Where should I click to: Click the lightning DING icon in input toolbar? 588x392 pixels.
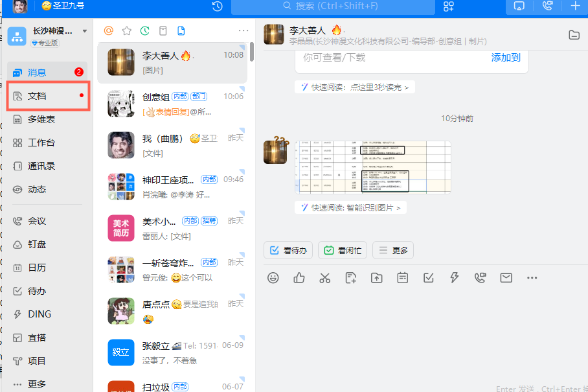[454, 278]
